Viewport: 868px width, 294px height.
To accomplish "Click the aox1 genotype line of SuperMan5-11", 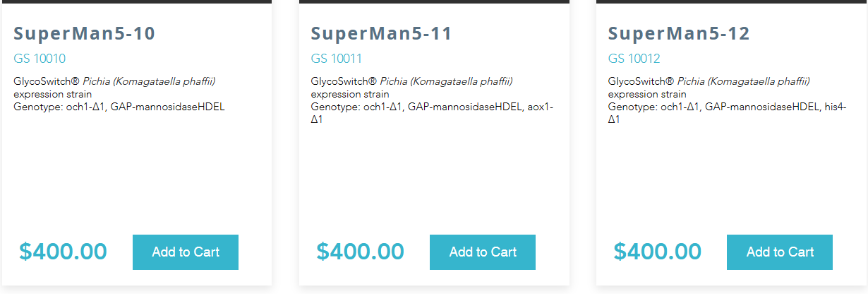I will (x=432, y=107).
